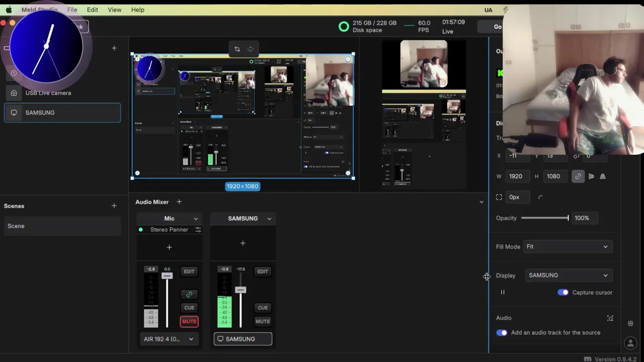Click the UA input language indicator
This screenshot has height=362, width=644.
488,10
